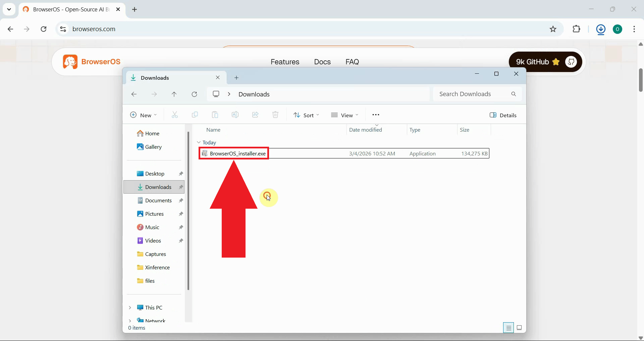The height and width of the screenshot is (341, 644).
Task: Click the File Explorer refresh icon
Action: tap(194, 94)
